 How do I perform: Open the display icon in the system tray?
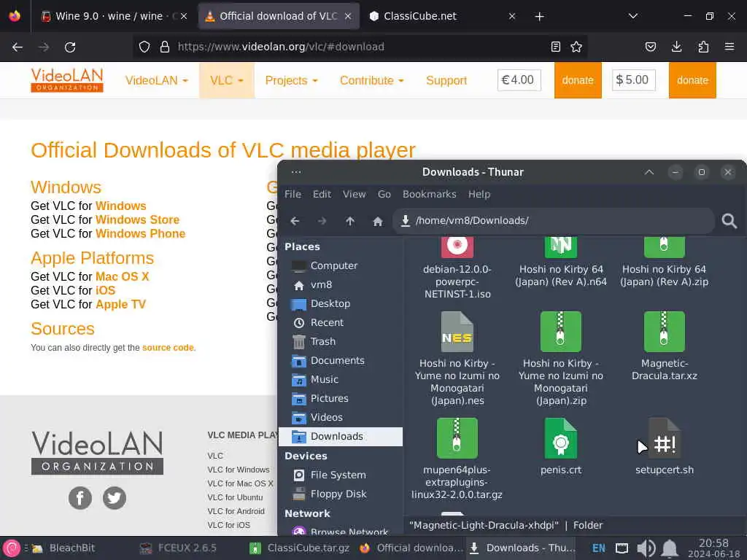click(x=622, y=548)
